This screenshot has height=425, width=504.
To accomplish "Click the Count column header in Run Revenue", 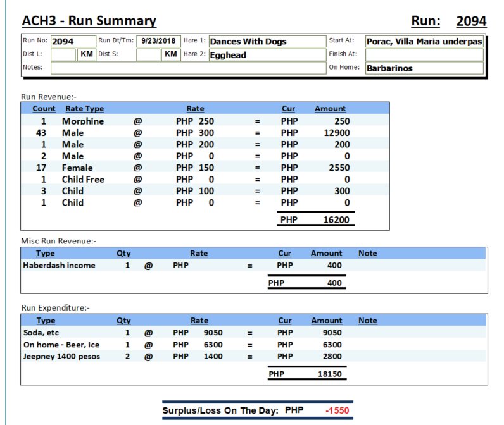I will [44, 109].
